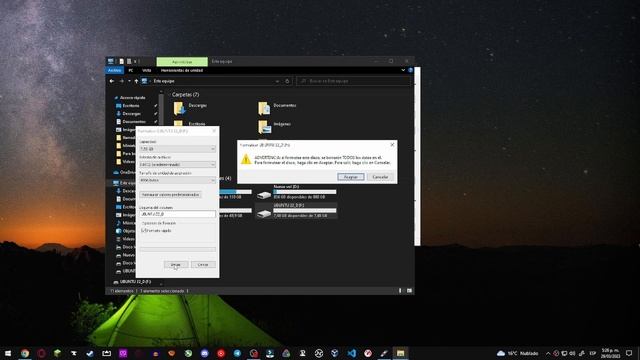Image resolution: width=640 pixels, height=360 pixels.
Task: Click Cerrar in the Format dialog
Action: (x=203, y=264)
